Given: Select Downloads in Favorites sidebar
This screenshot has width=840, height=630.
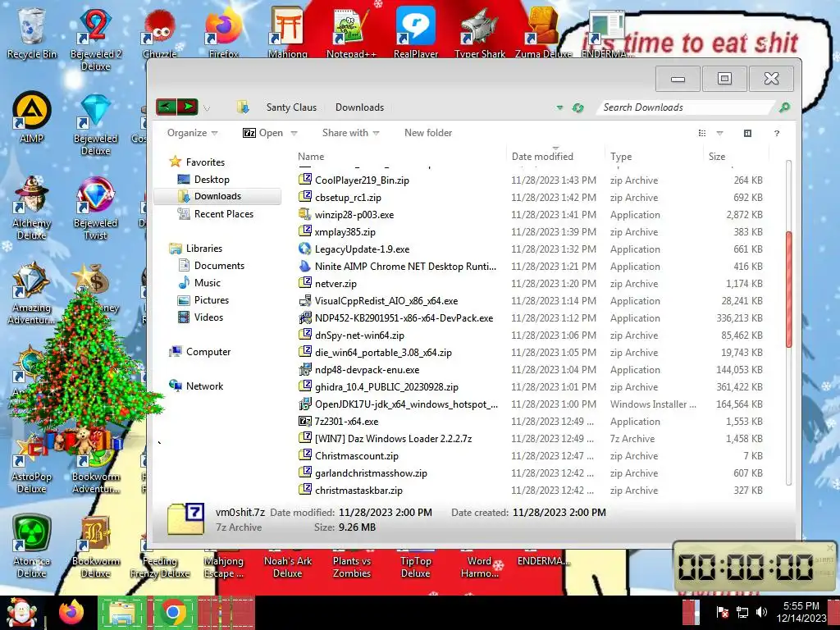Looking at the screenshot, I should 217,196.
